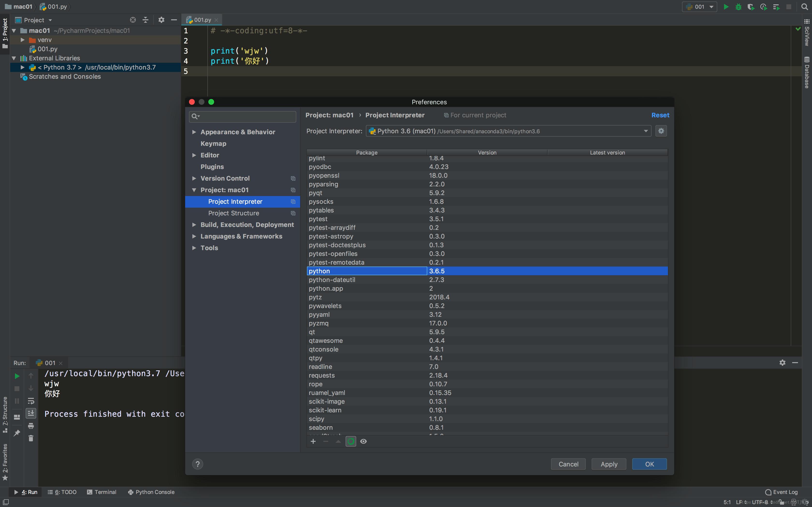Select Project Structure in settings tree
Screen dimensions: 812x507
pos(233,213)
